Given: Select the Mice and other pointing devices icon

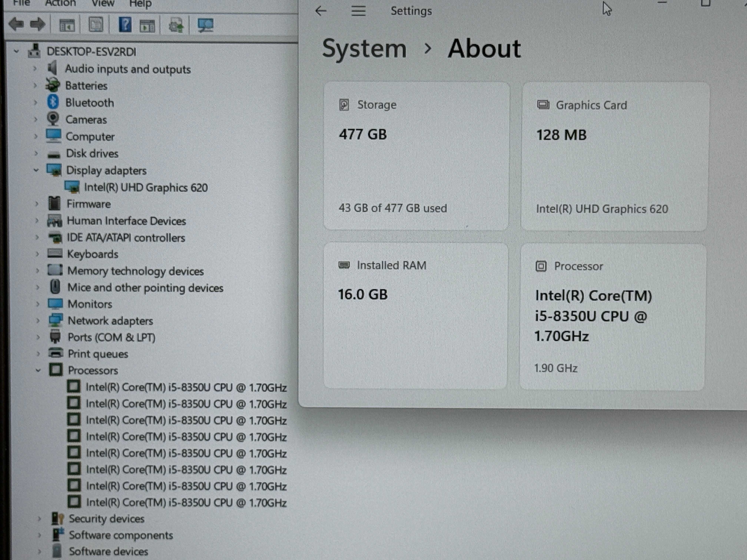Looking at the screenshot, I should coord(55,287).
